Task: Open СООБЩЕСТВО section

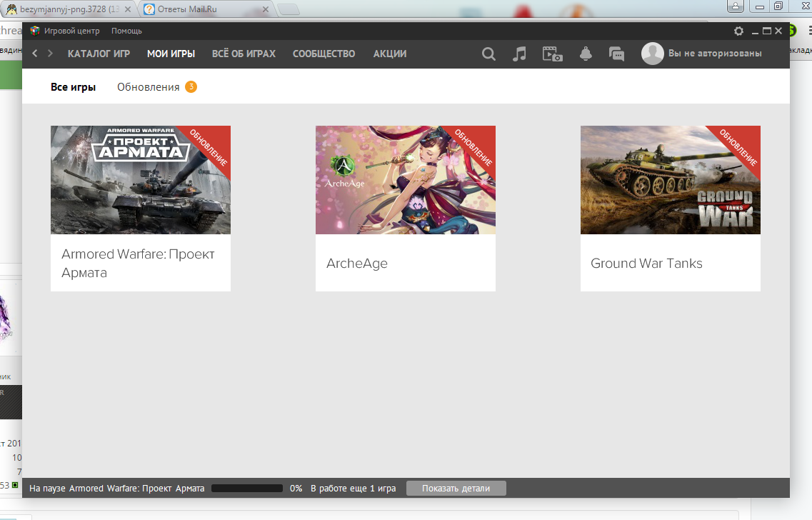Action: pyautogui.click(x=324, y=54)
